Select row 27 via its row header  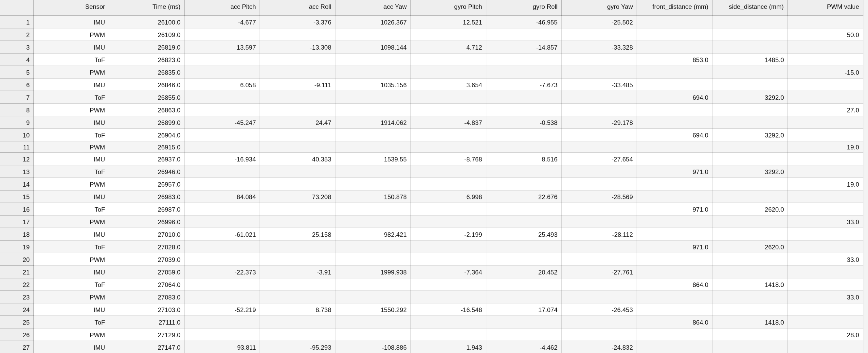[x=17, y=348]
